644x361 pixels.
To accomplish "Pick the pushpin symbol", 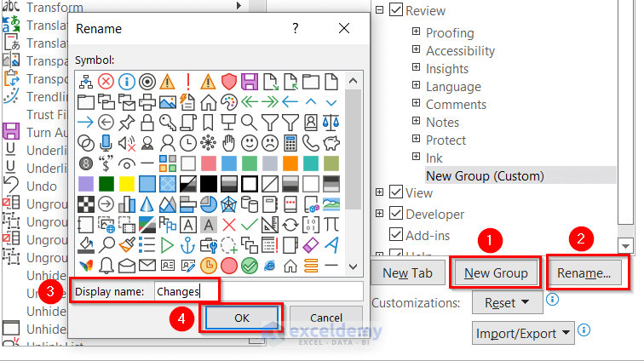I will pos(126,123).
